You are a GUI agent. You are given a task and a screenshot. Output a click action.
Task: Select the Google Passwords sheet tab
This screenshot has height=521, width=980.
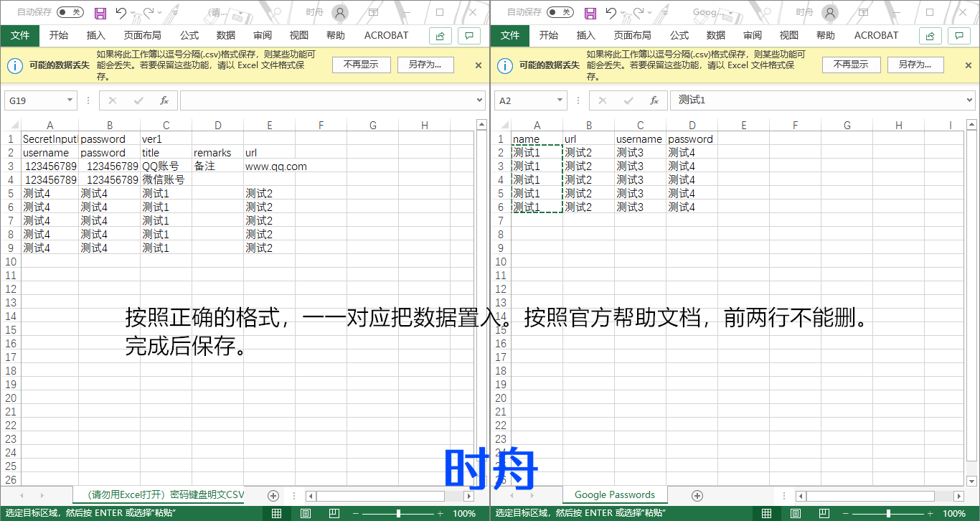(614, 494)
